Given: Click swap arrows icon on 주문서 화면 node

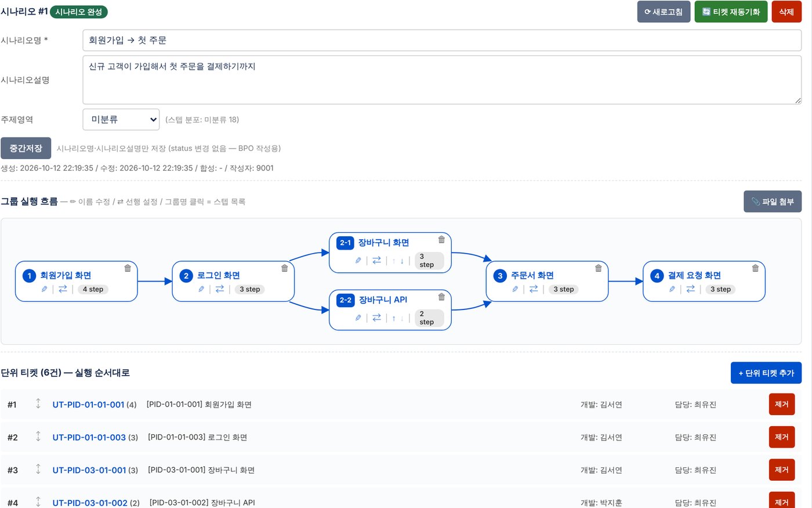Looking at the screenshot, I should (x=534, y=289).
